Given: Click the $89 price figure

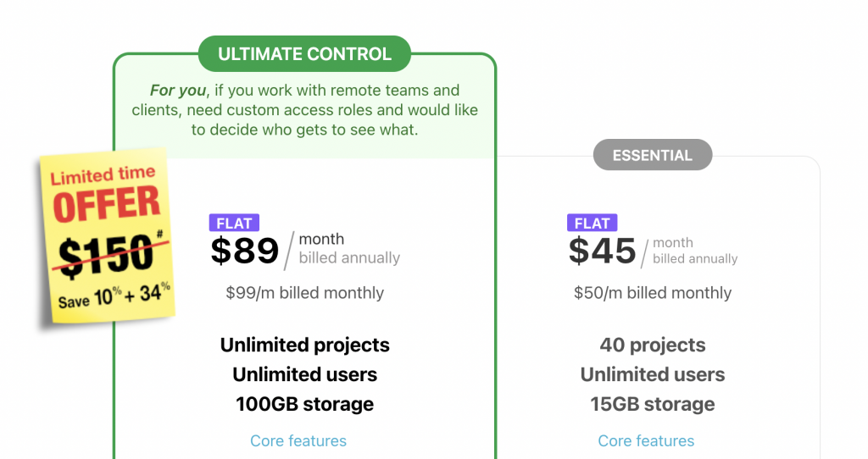Looking at the screenshot, I should pyautogui.click(x=245, y=251).
